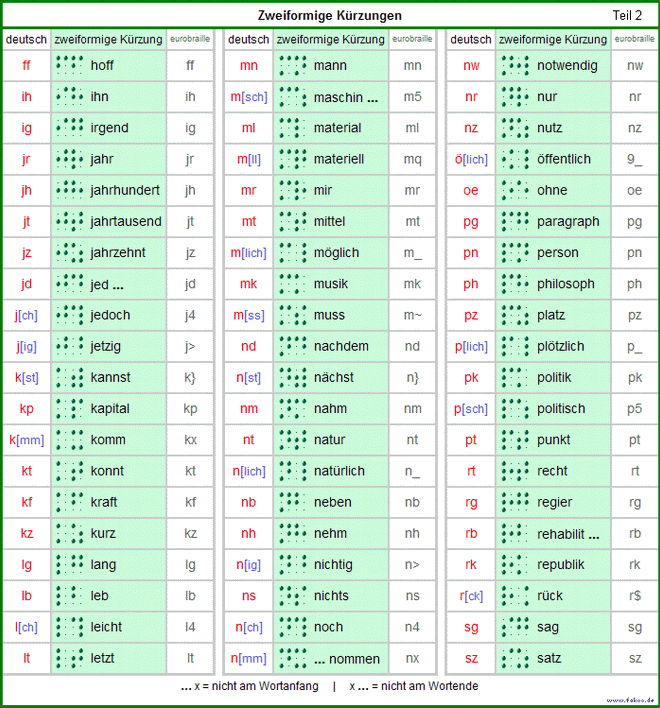Click the footnote '... x = nicht am Wortanfang'
Screen dimensions: 660x708
[x=250, y=686]
